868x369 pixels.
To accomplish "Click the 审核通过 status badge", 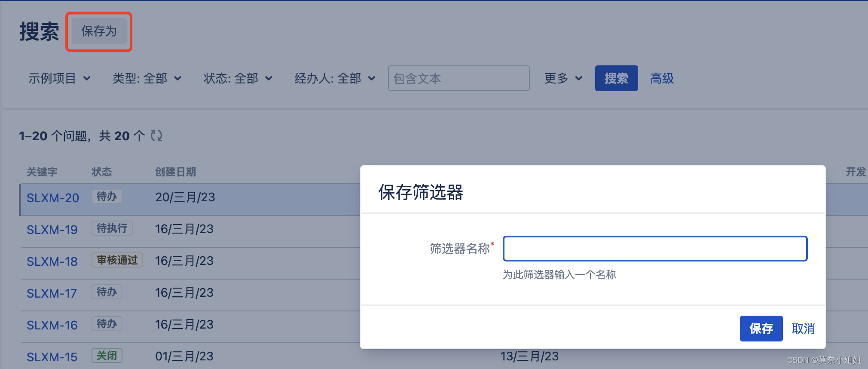I will (x=117, y=260).
